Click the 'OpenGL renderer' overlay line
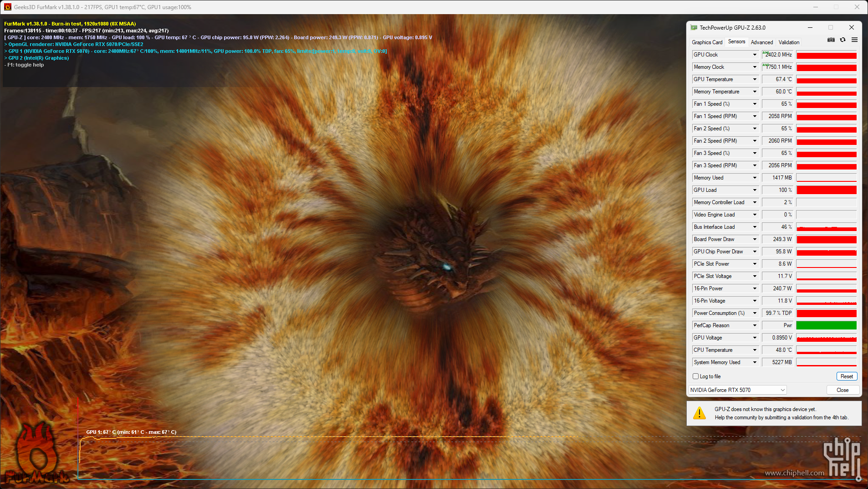The image size is (868, 489). point(74,44)
